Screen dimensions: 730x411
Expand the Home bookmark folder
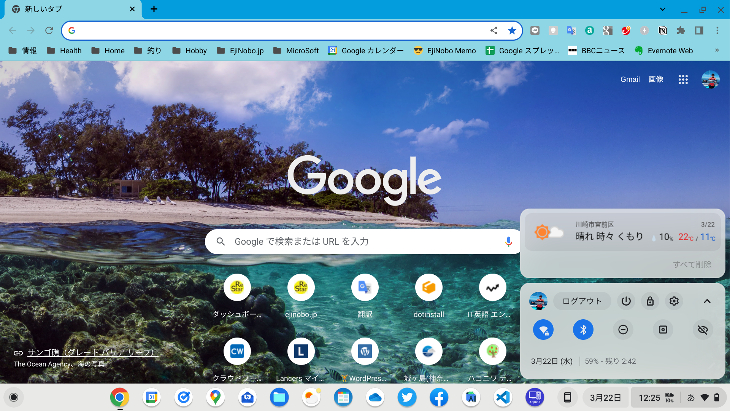coord(108,50)
